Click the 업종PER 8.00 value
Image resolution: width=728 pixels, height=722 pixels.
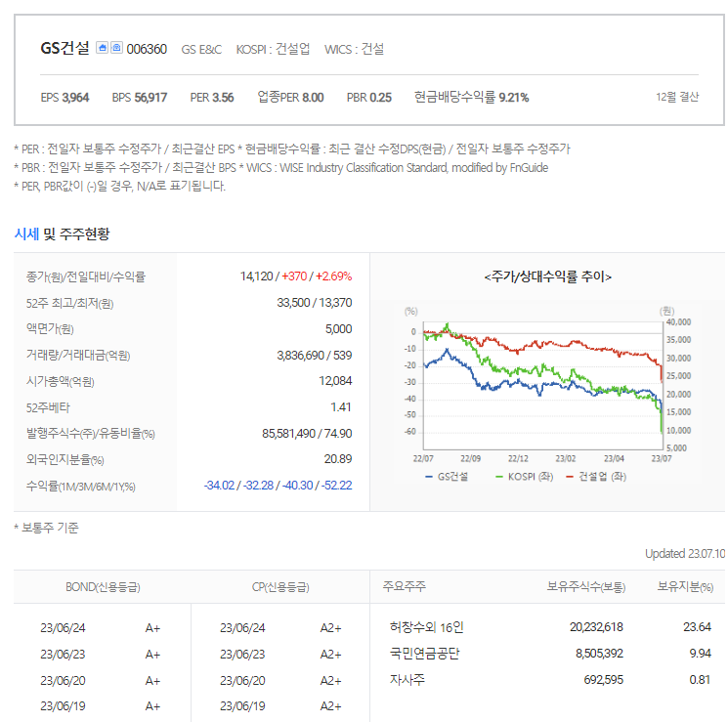coord(290,98)
